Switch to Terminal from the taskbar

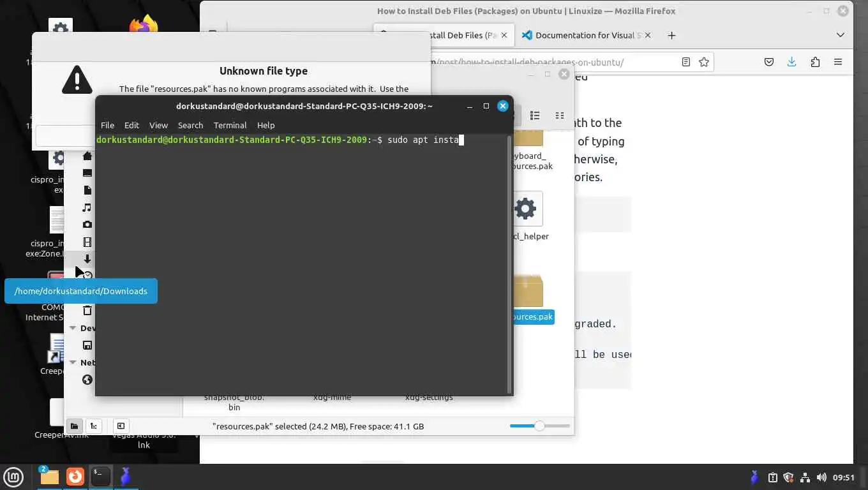click(x=101, y=477)
